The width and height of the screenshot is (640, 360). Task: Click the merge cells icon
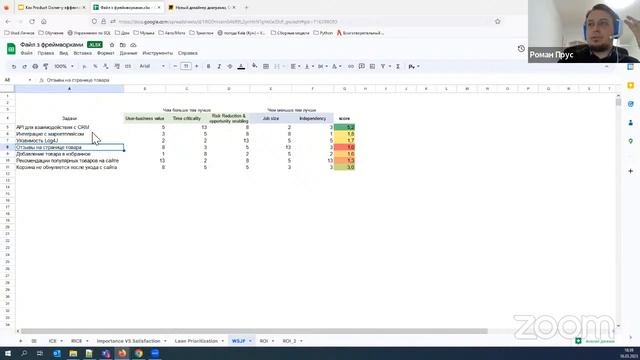[277, 67]
